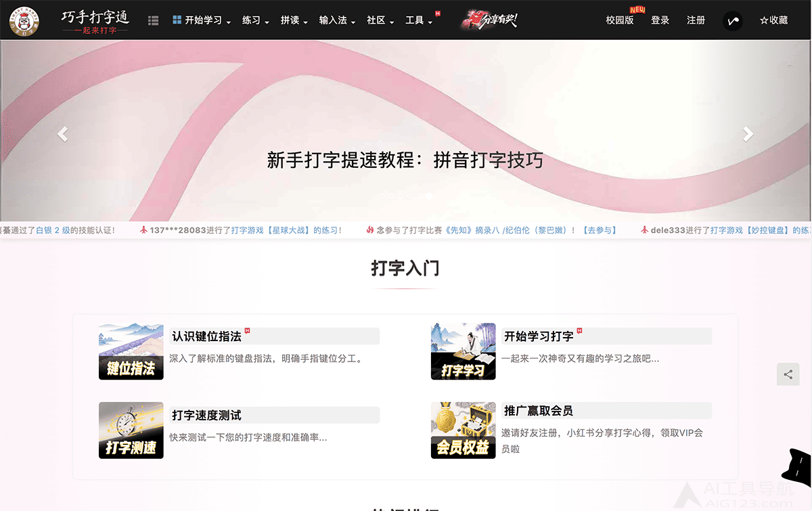Open the 打字速度测试 title link

click(x=206, y=415)
